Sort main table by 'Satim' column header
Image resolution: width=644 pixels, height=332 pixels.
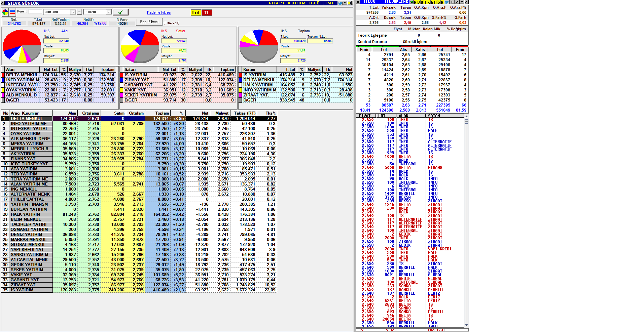(x=113, y=113)
